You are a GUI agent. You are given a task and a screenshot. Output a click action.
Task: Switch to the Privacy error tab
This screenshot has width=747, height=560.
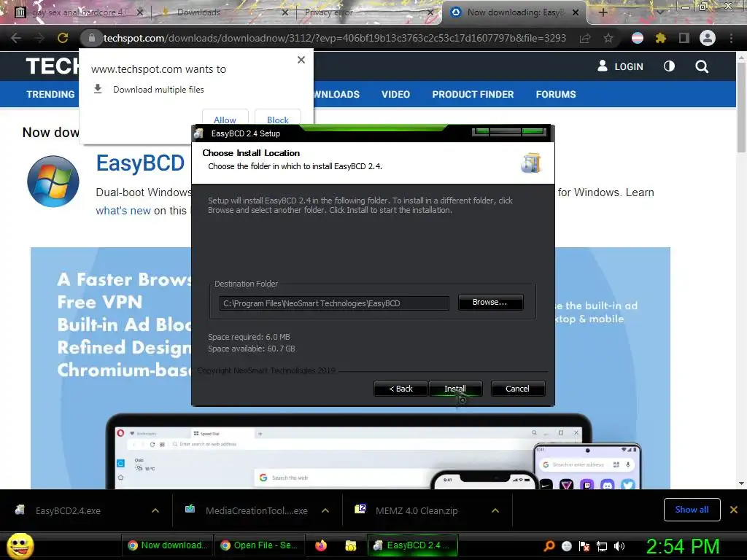329,12
